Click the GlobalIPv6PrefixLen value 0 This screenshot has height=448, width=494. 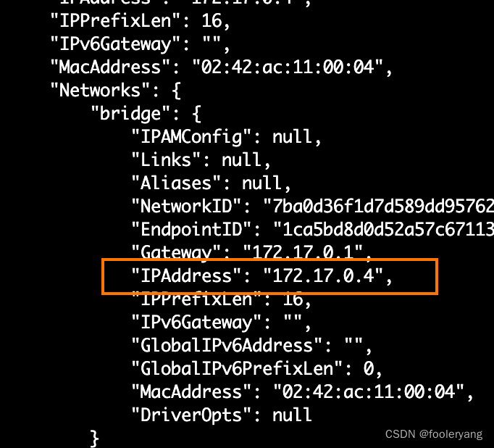click(368, 368)
